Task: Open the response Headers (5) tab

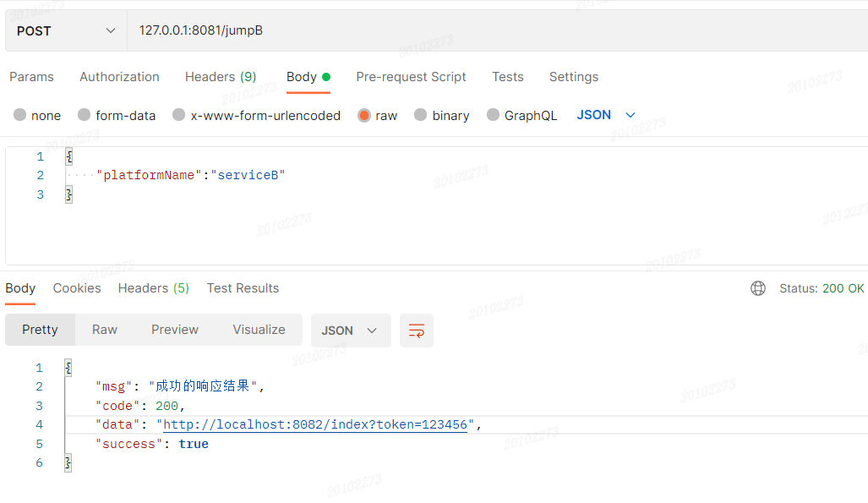Action: pos(153,288)
